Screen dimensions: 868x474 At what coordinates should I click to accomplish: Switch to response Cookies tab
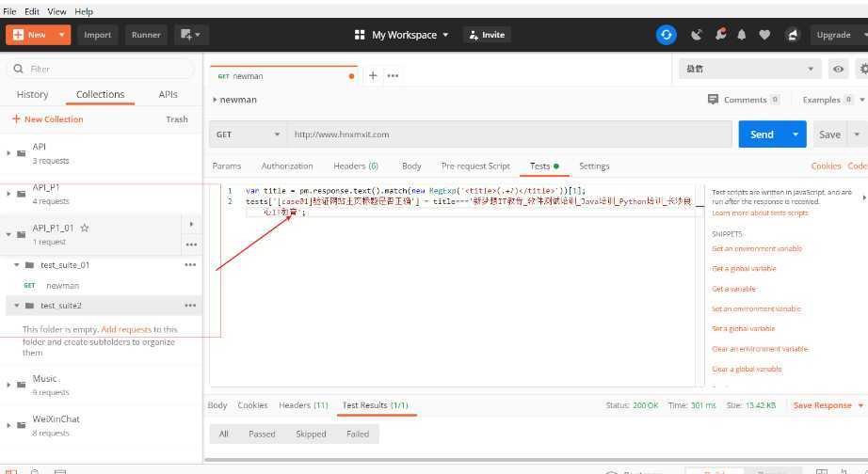(x=252, y=405)
